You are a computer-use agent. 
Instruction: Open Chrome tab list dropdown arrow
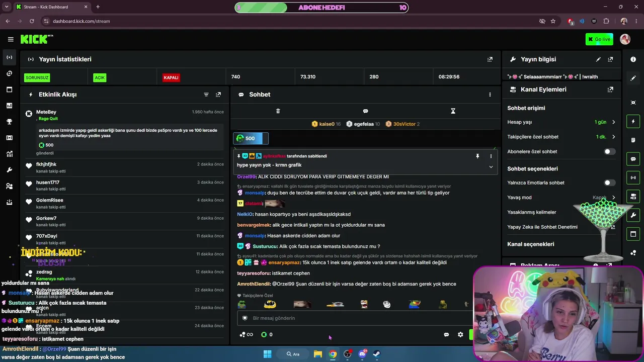click(7, 7)
